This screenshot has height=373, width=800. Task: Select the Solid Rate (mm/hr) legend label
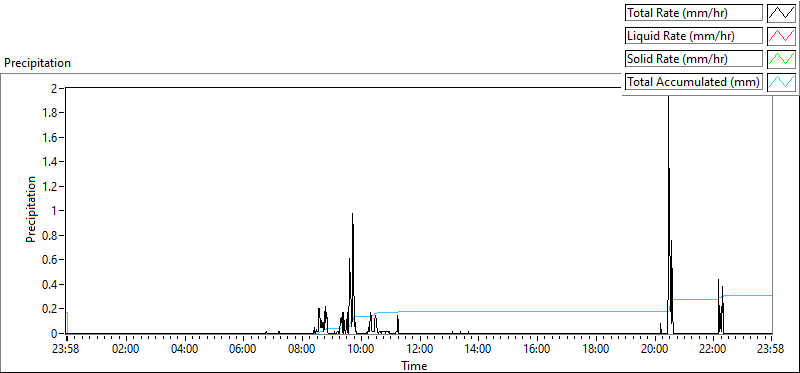click(694, 59)
